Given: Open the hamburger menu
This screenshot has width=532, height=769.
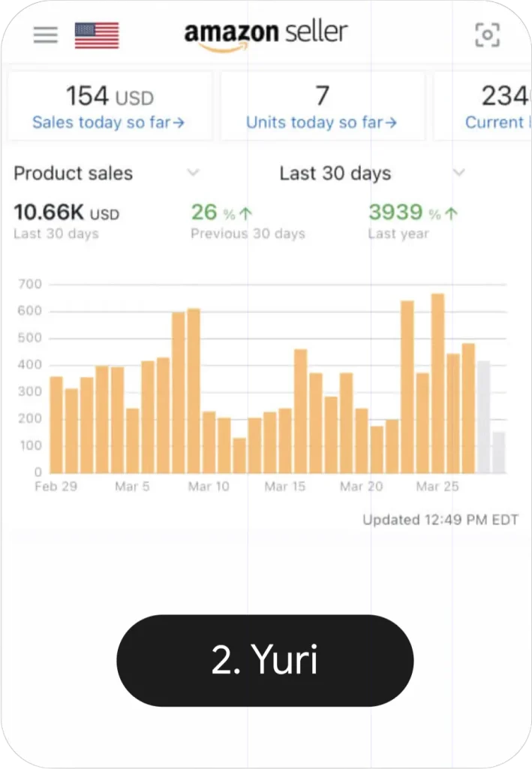Looking at the screenshot, I should click(x=45, y=35).
